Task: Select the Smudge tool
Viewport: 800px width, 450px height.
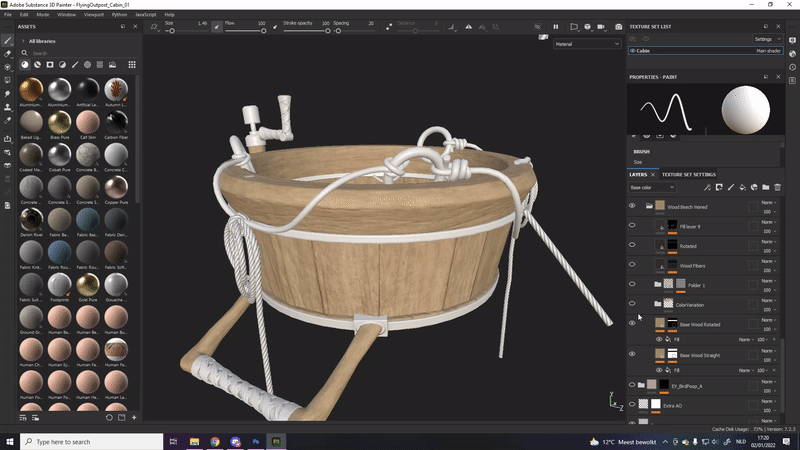Action: coord(7,94)
